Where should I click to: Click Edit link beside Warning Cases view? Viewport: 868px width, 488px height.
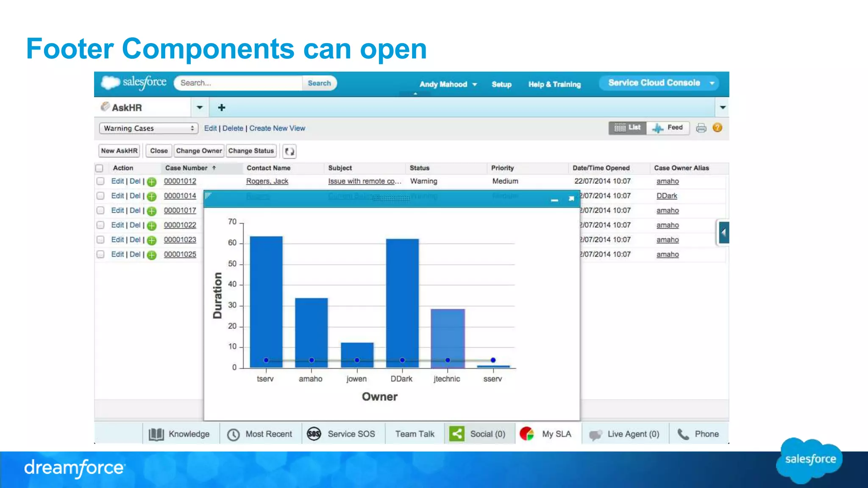tap(210, 128)
